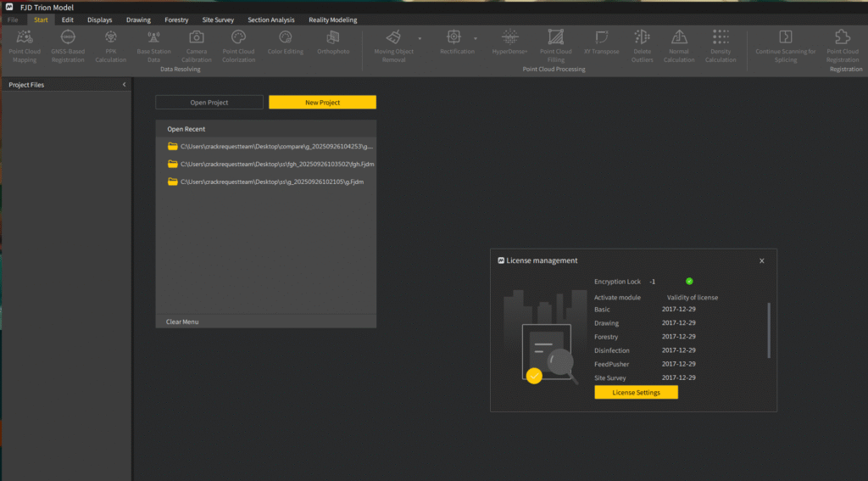Click the Project Files panel title

tap(26, 85)
